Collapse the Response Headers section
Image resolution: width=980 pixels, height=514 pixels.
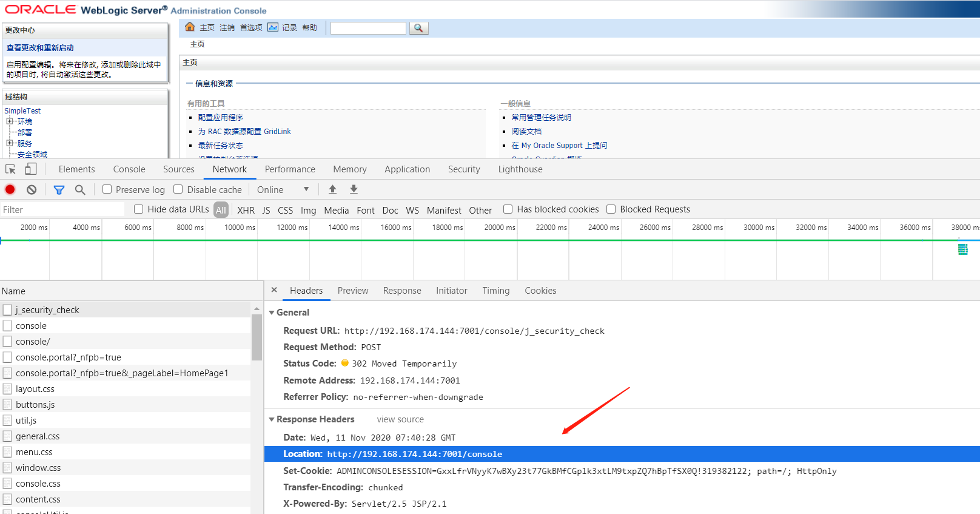[x=272, y=419]
